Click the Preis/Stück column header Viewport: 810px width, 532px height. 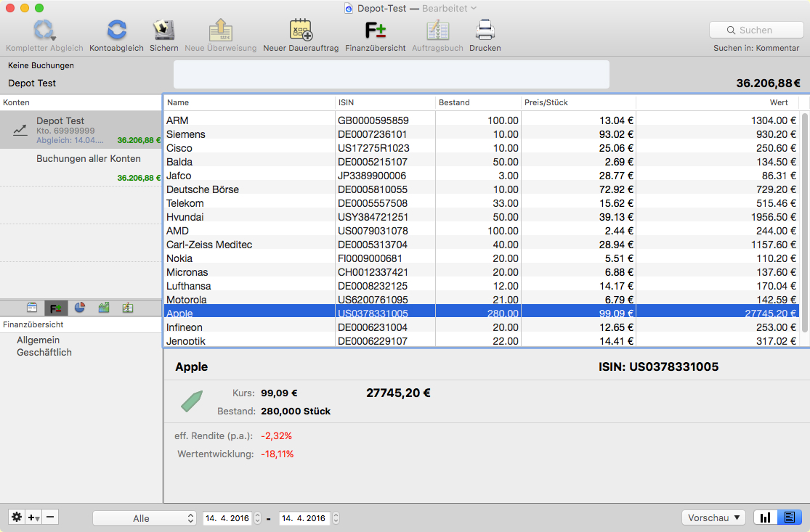click(x=578, y=102)
